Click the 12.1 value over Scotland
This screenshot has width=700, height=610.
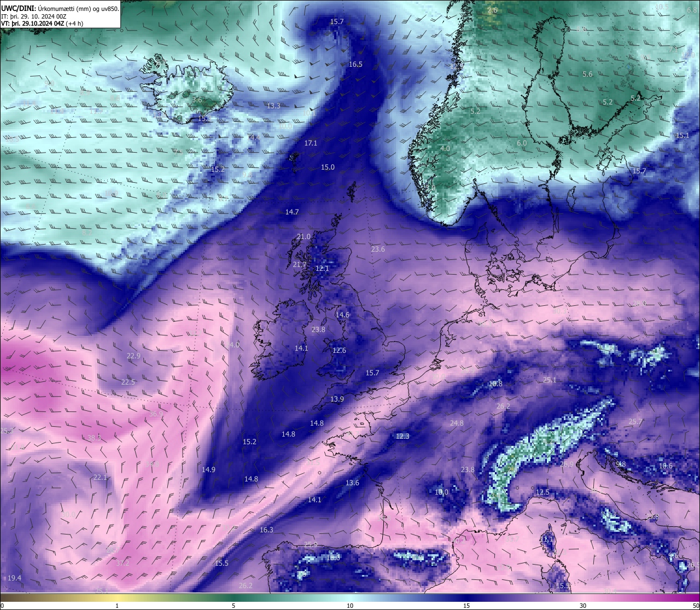click(x=322, y=268)
